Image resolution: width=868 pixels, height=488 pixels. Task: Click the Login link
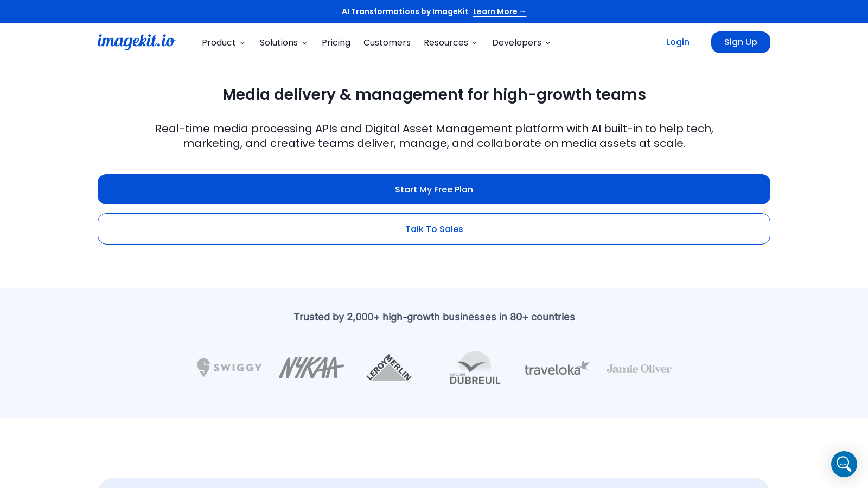[x=678, y=42]
